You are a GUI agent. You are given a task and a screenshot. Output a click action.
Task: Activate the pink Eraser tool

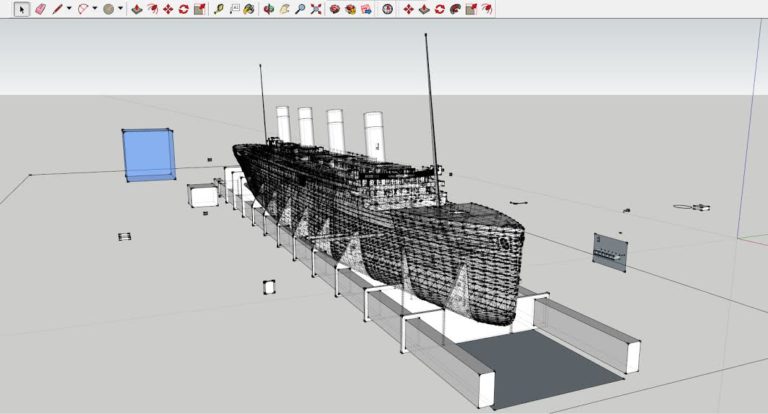[x=40, y=9]
